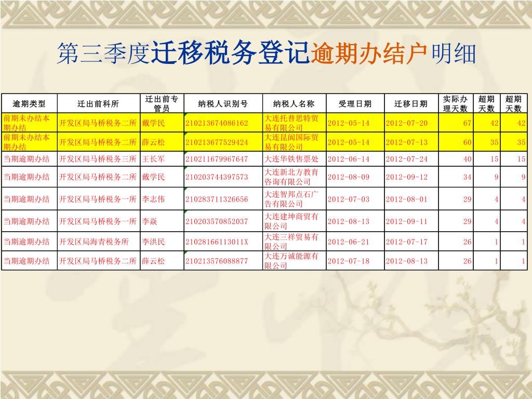This screenshot has height=399, width=532.
Task: Click migration date 2012-09-11
Action: [407, 221]
